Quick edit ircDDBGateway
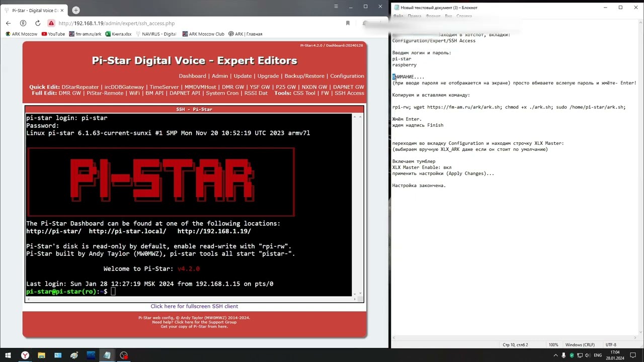 124,87
